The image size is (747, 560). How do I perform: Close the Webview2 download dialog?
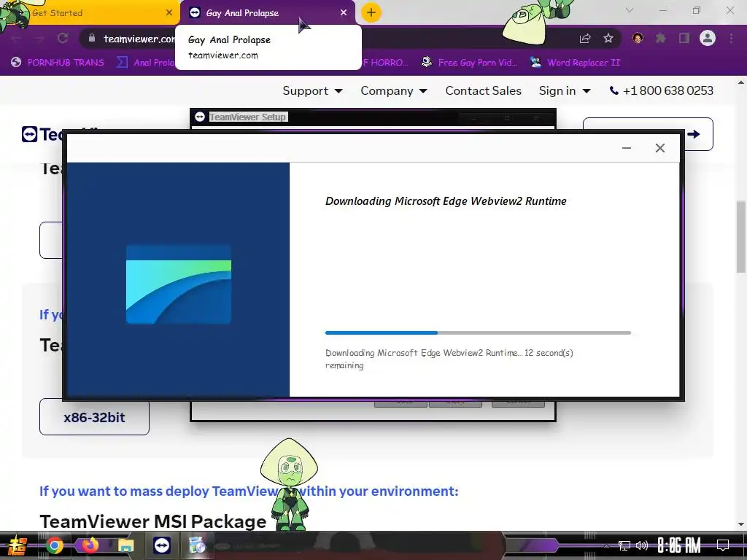[x=659, y=148]
